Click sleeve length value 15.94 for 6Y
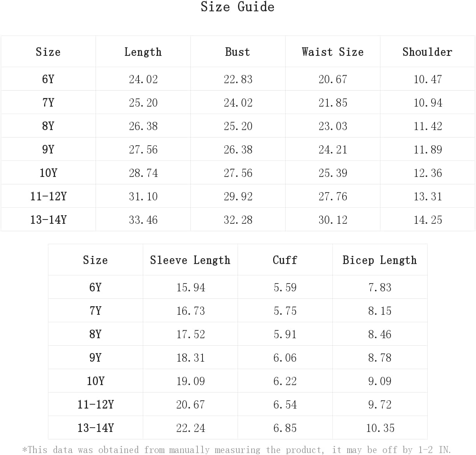476x455 pixels. pos(190,287)
